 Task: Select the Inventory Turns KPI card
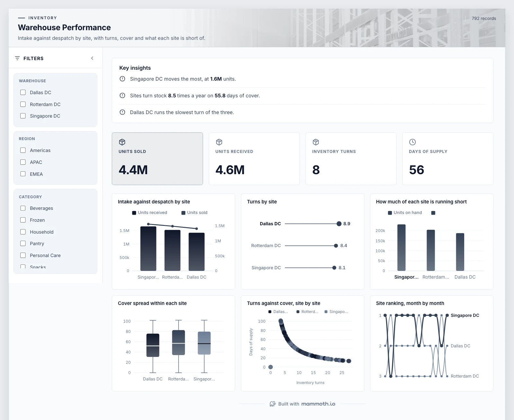pos(351,159)
